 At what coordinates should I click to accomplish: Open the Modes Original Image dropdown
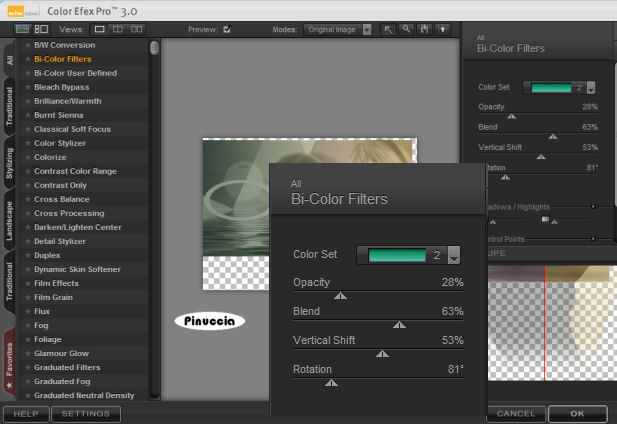pyautogui.click(x=338, y=29)
